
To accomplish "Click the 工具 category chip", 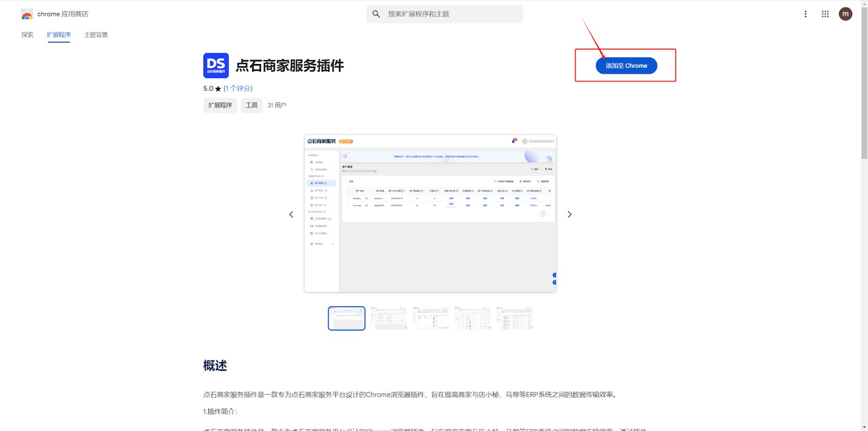I will point(252,105).
